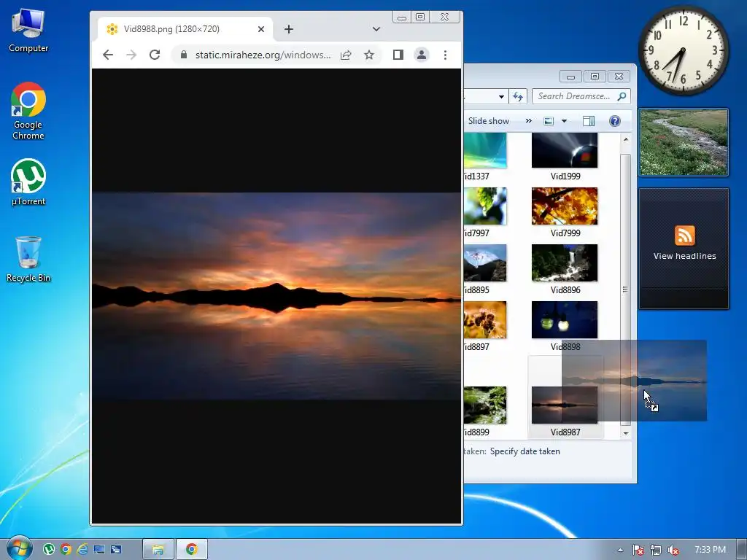Image resolution: width=747 pixels, height=560 pixels.
Task: Select the Recycle Bin icon
Action: pos(28,259)
